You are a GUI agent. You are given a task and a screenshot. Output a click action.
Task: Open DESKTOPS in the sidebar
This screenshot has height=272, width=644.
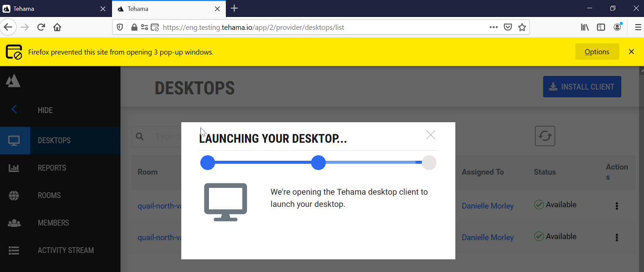60,141
